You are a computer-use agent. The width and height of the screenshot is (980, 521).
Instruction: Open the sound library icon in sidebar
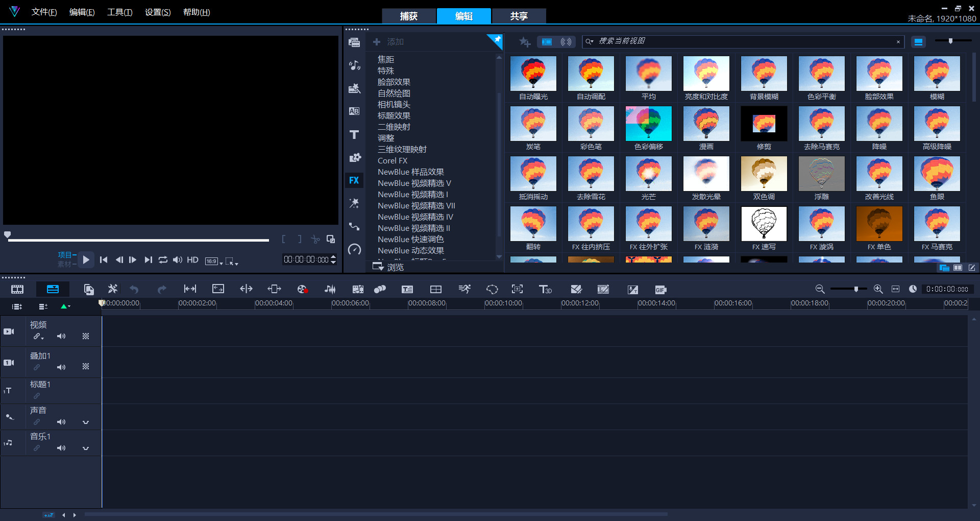(x=354, y=65)
